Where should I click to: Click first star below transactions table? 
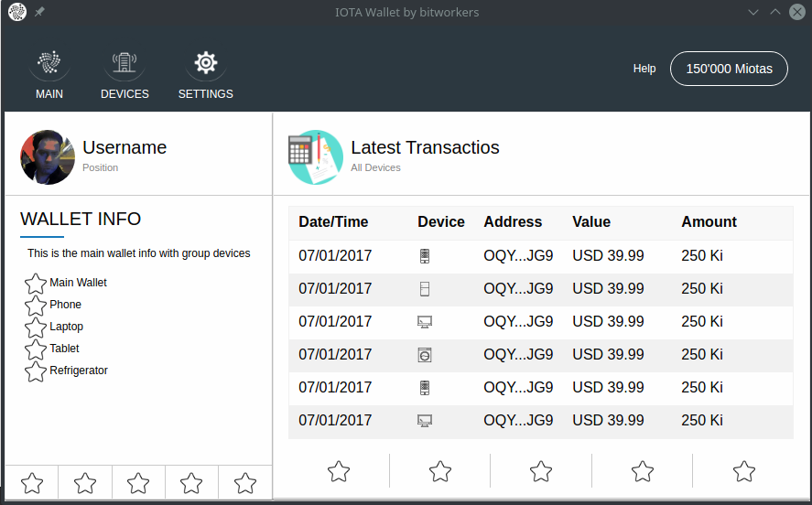(x=339, y=471)
